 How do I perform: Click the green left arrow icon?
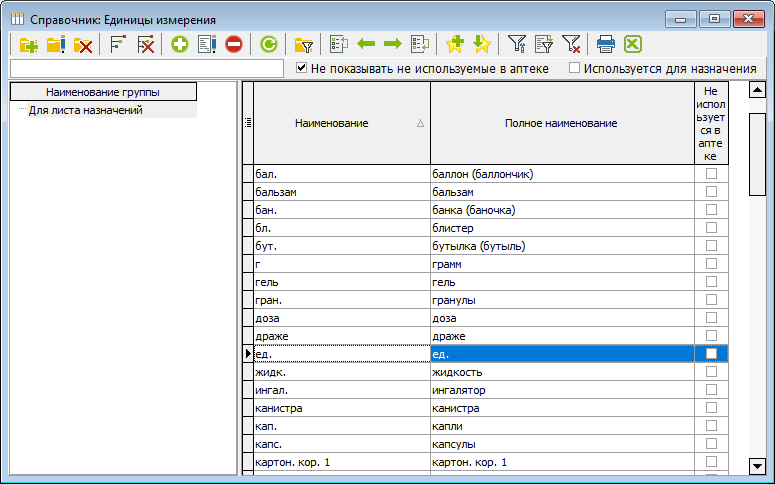coord(366,44)
